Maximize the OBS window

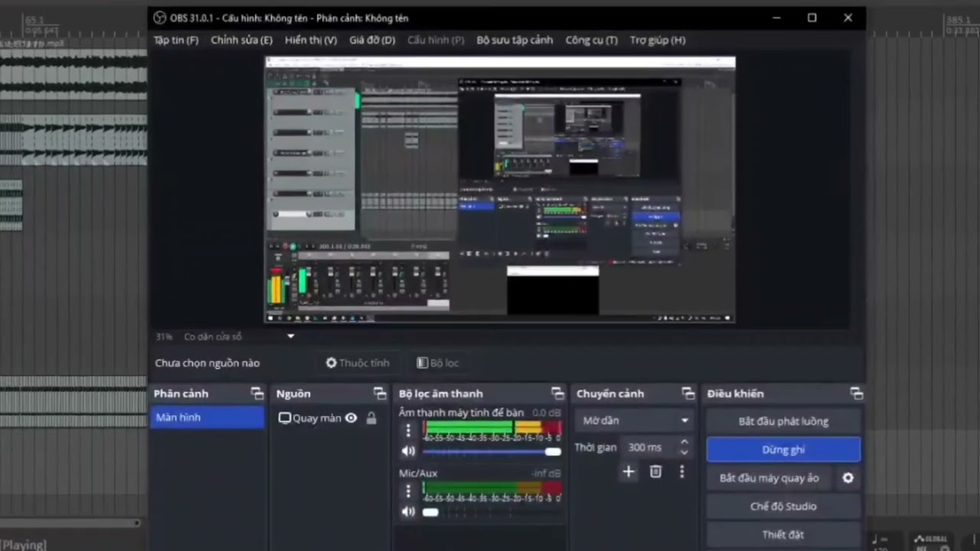click(812, 18)
